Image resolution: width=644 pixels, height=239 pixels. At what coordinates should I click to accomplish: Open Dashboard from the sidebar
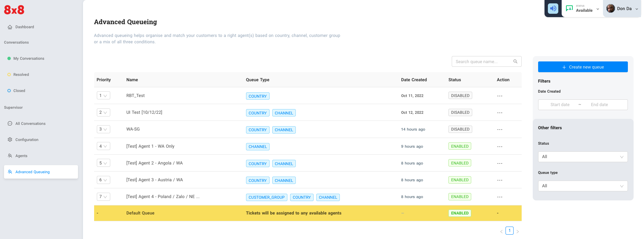[x=25, y=27]
